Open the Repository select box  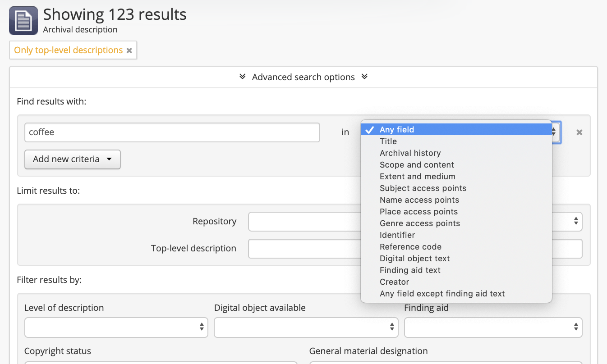pos(415,222)
